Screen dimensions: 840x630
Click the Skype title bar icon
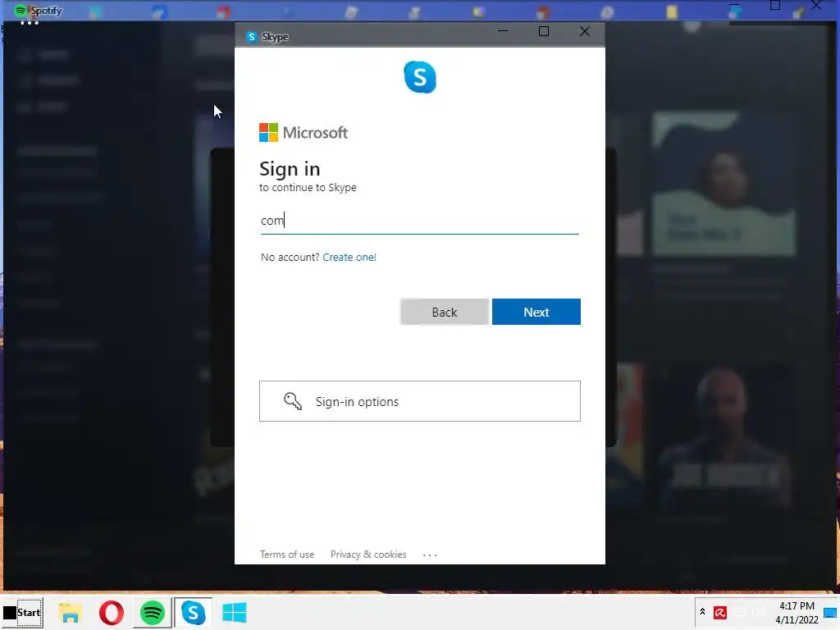pyautogui.click(x=251, y=36)
